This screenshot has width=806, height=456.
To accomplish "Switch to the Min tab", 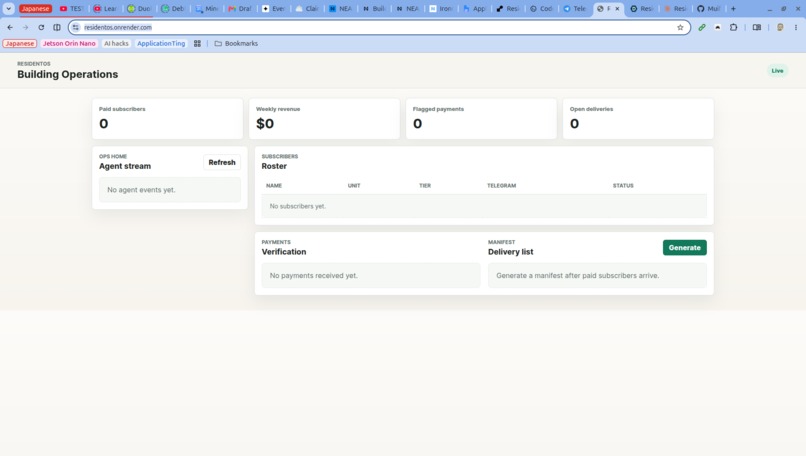I will pos(206,9).
